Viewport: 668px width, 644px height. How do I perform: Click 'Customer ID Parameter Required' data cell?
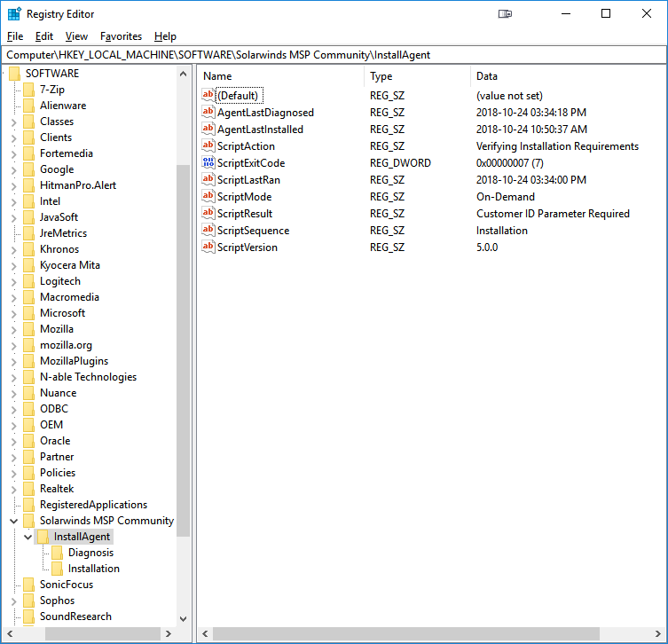click(x=553, y=214)
